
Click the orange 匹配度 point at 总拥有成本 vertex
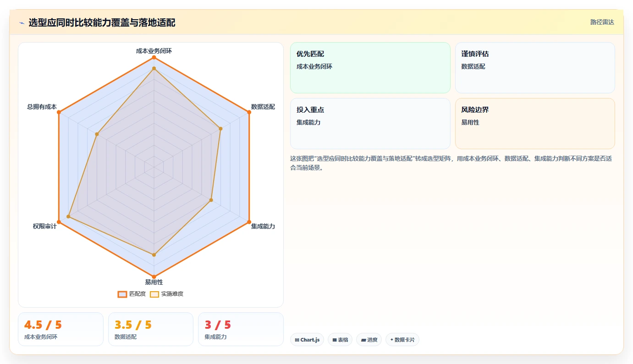(x=59, y=112)
